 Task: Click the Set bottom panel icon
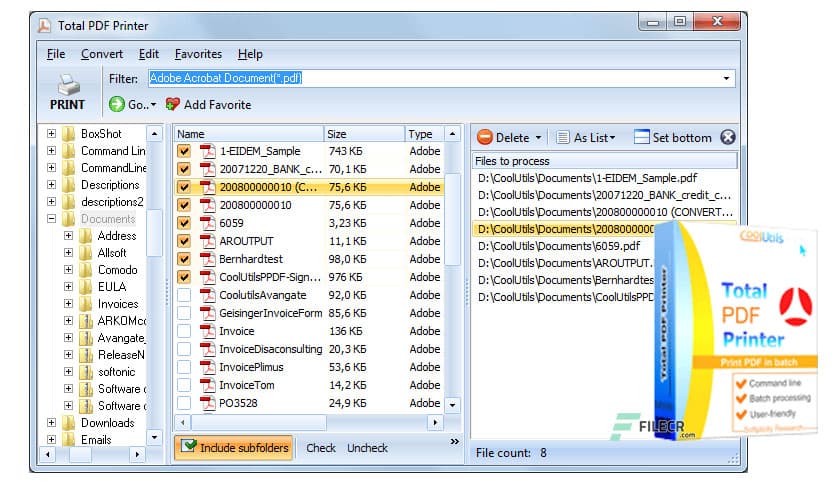point(641,137)
